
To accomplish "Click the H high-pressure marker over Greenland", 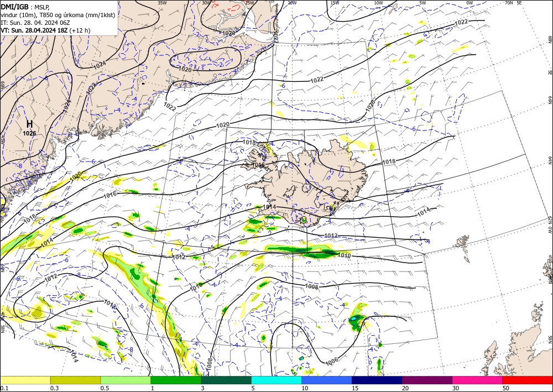I will point(30,124).
